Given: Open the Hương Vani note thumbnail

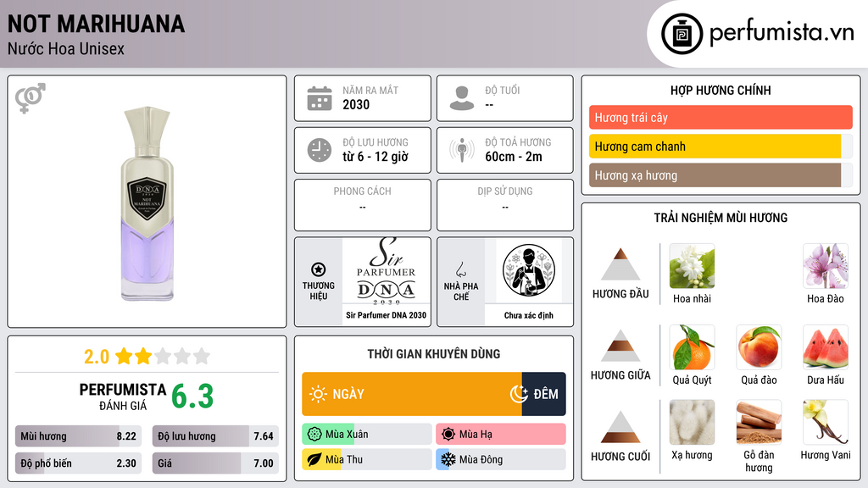Looking at the screenshot, I should click(x=826, y=423).
